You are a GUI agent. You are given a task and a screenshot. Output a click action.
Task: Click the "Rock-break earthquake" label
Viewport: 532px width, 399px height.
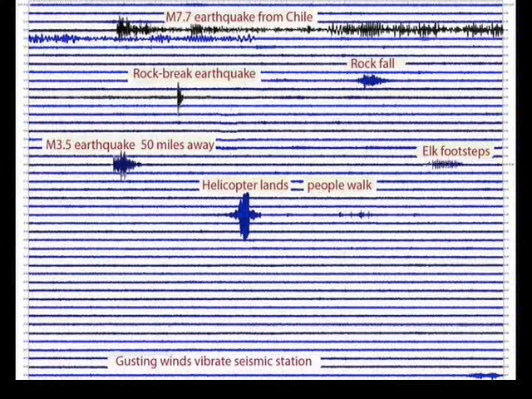[194, 74]
